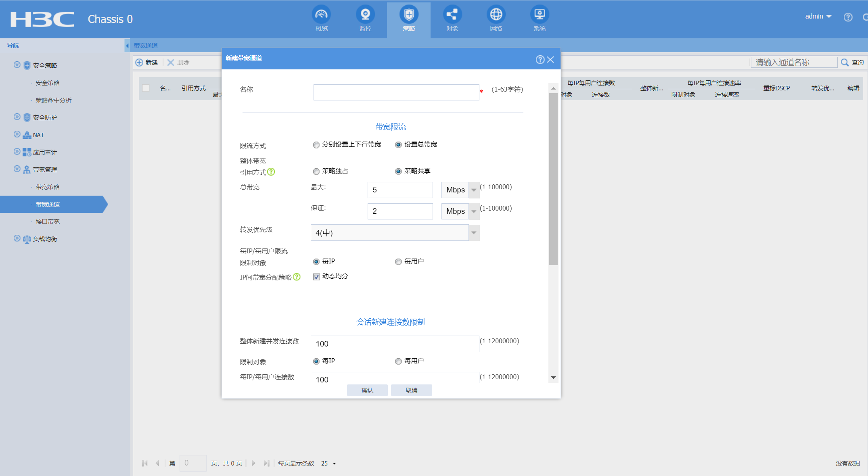Click the 查询 search magnifier icon
868x476 pixels.
click(844, 63)
